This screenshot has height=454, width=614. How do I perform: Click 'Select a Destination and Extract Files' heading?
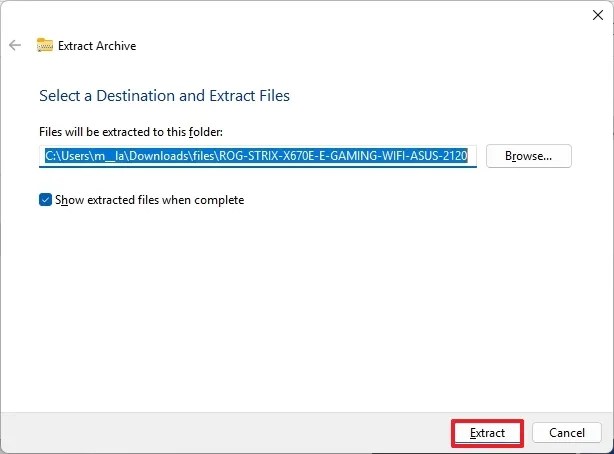click(x=164, y=96)
